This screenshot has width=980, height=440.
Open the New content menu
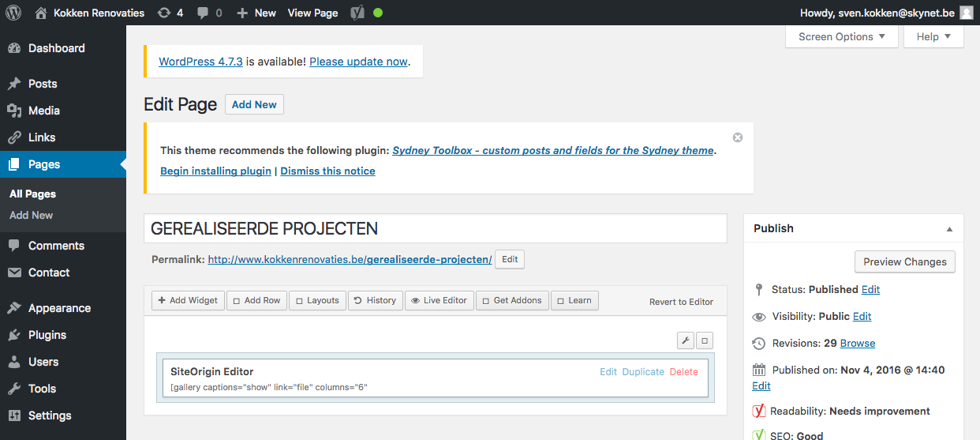[x=256, y=13]
